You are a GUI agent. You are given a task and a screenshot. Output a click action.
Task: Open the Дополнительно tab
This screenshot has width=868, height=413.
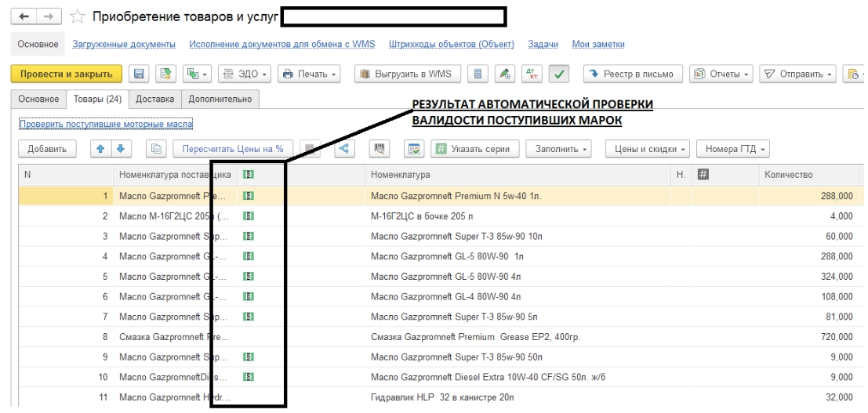click(x=220, y=99)
